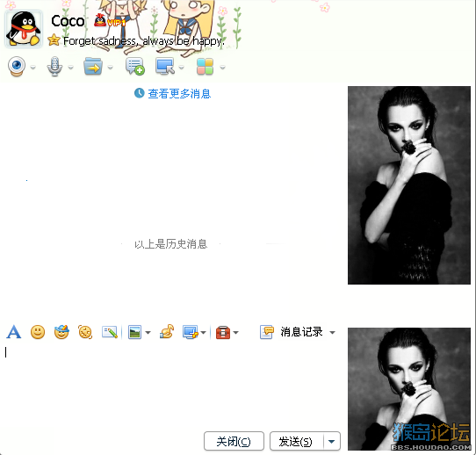Image resolution: width=476 pixels, height=455 pixels.
Task: Start remote desktop with monitor icon
Action: pos(165,66)
